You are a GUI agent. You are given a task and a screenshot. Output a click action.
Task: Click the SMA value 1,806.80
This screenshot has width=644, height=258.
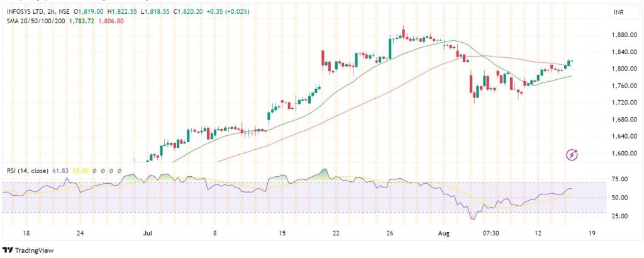coord(109,21)
